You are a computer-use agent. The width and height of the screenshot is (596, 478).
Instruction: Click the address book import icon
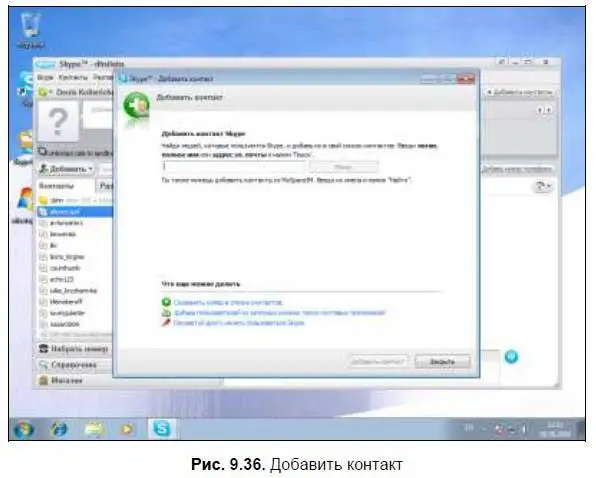tap(166, 313)
